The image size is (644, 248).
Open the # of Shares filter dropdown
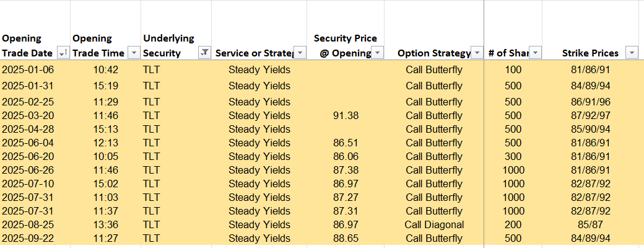pyautogui.click(x=536, y=53)
